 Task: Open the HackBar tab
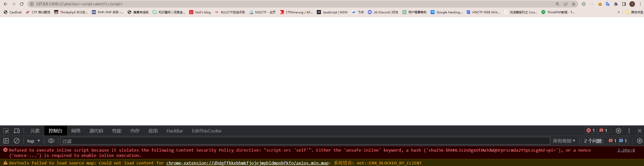(x=175, y=131)
